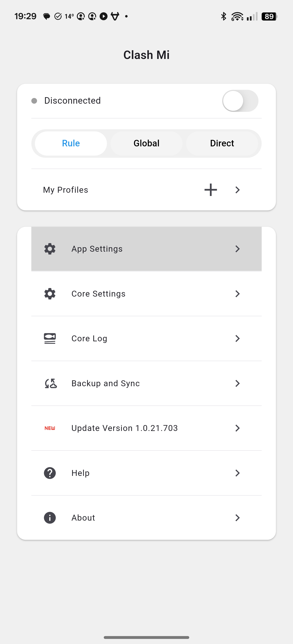This screenshot has height=644, width=293.
Task: Toggle the Disconnected connection switch
Action: 240,101
